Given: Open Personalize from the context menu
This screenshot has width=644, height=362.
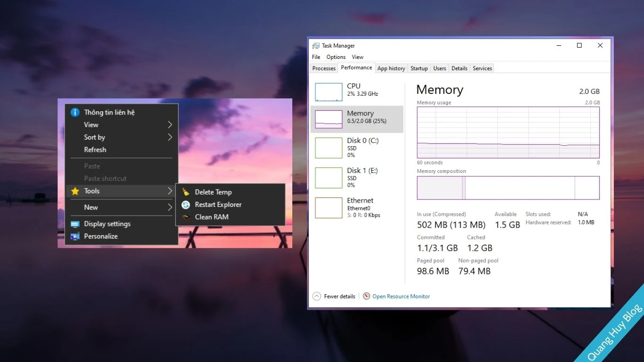Looking at the screenshot, I should click(122, 236).
